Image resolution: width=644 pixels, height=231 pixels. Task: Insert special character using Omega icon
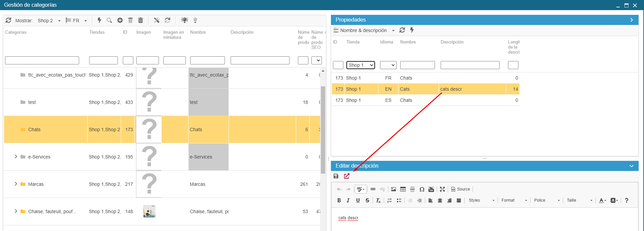tap(422, 189)
